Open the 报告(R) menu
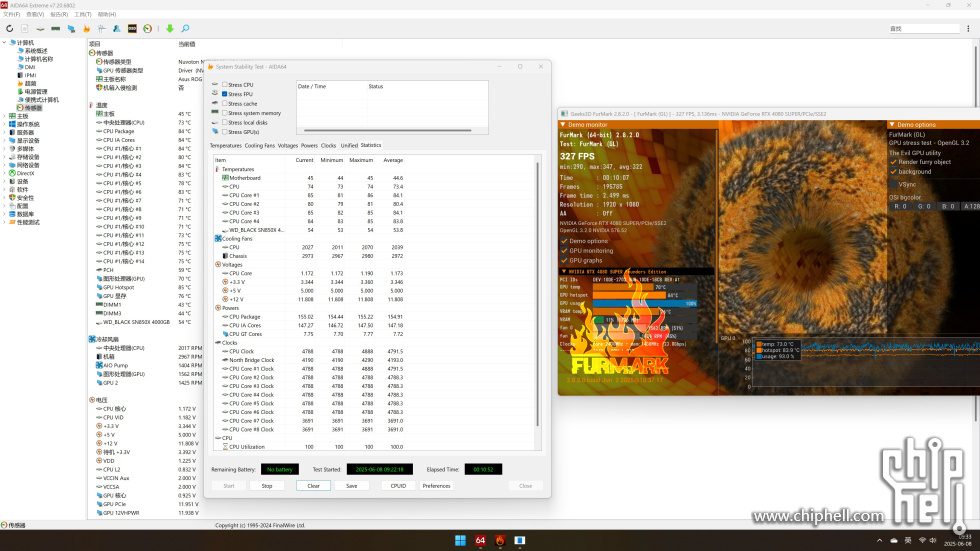This screenshot has height=551, width=980. pos(59,14)
